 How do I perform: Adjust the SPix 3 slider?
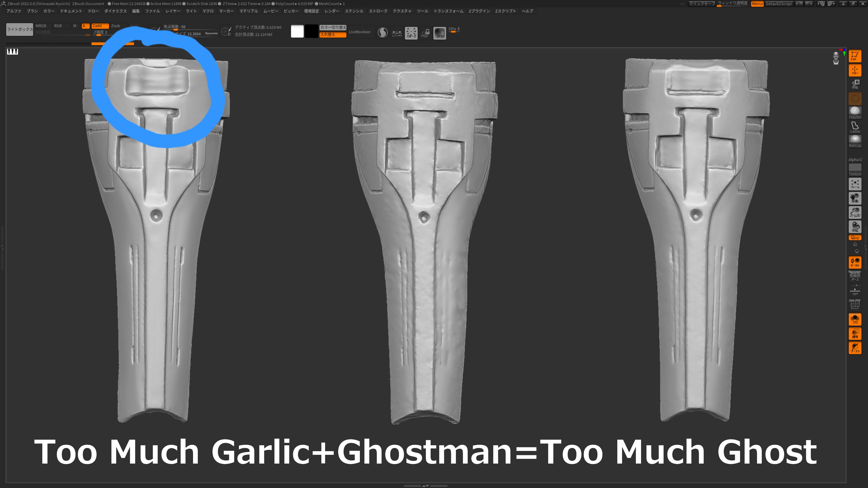coord(454,30)
